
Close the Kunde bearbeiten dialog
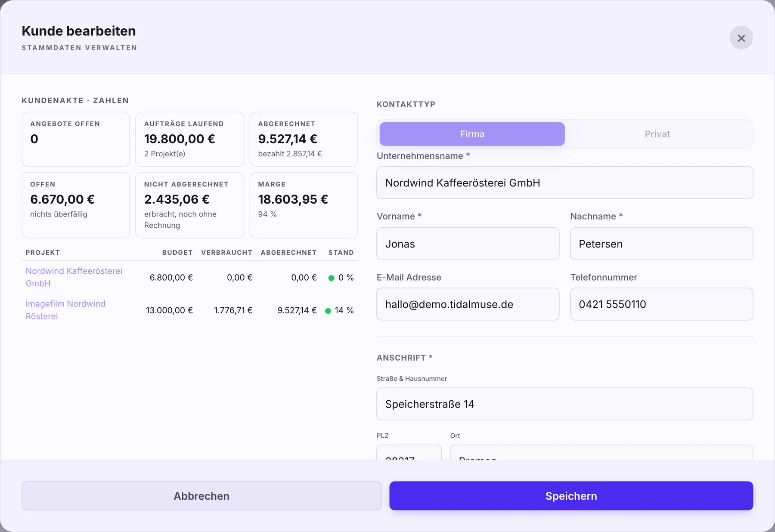click(741, 38)
